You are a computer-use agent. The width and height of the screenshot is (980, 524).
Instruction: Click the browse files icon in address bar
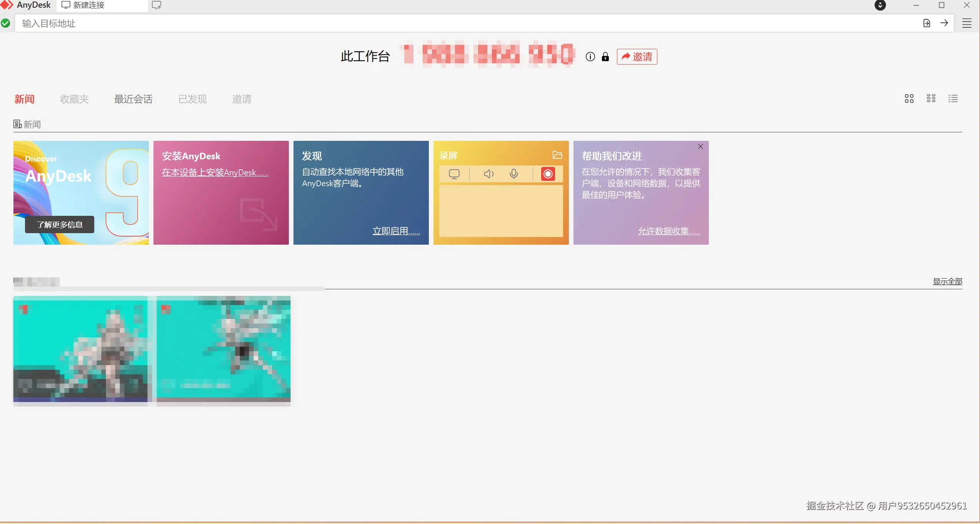click(x=927, y=23)
